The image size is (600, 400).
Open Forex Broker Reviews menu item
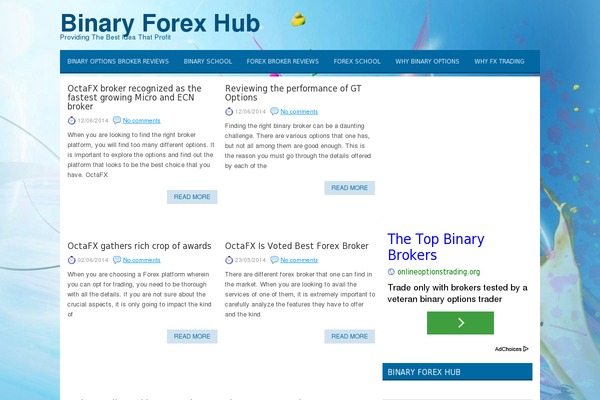point(283,61)
